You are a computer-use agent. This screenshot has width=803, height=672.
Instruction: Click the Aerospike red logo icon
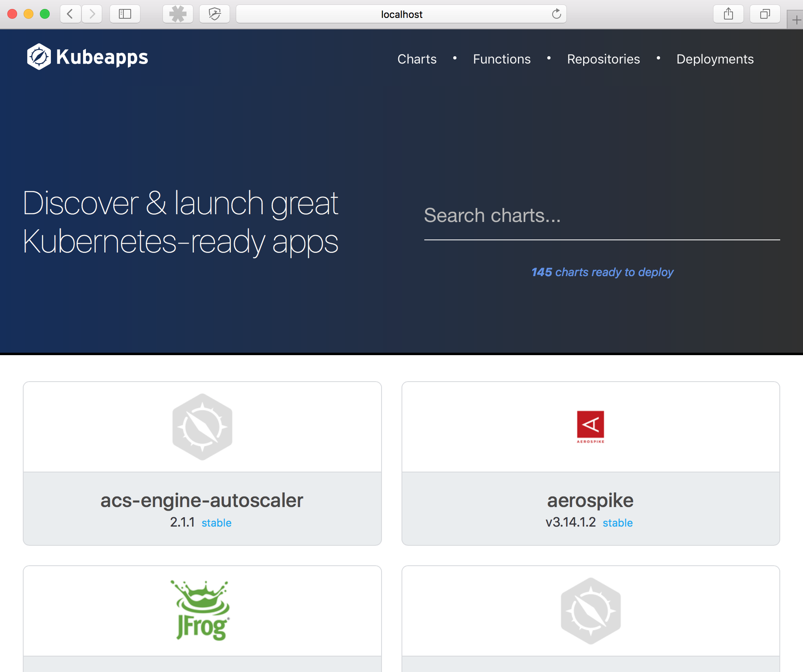coord(590,426)
